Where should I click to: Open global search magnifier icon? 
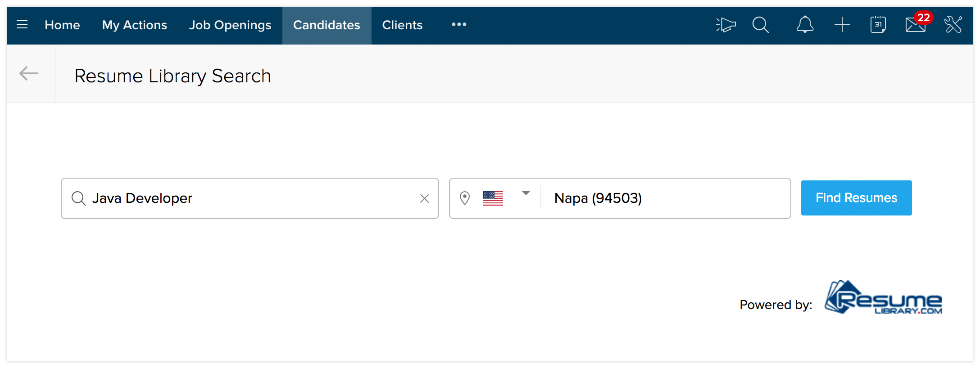click(761, 25)
